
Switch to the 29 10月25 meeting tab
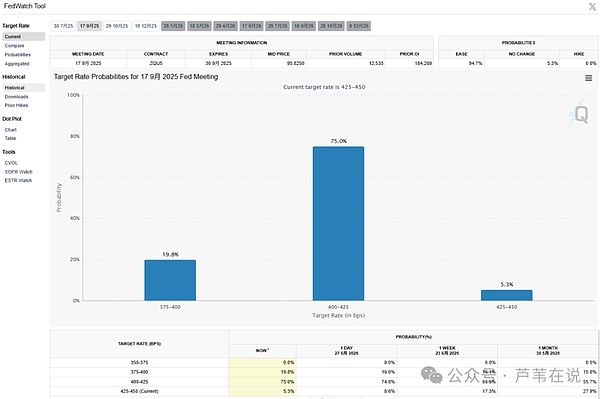[x=117, y=26]
